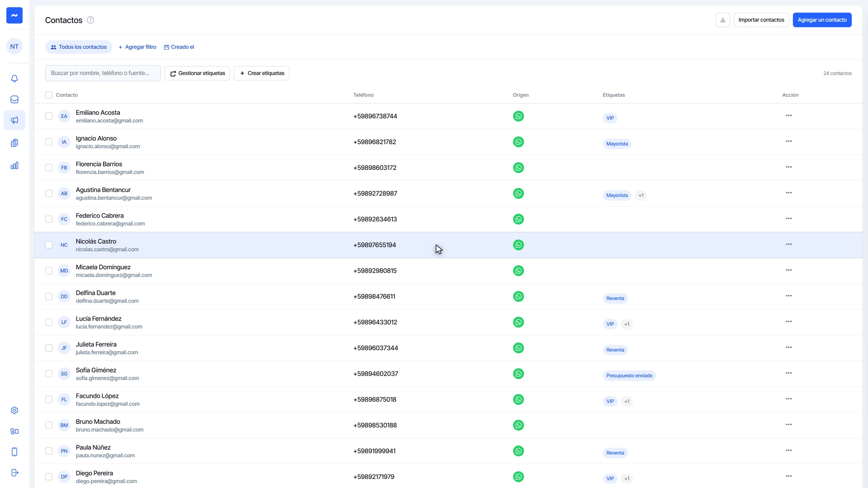Click the Presupuesto enviado tag
Viewport: 868px width, 488px height.
pos(629,375)
